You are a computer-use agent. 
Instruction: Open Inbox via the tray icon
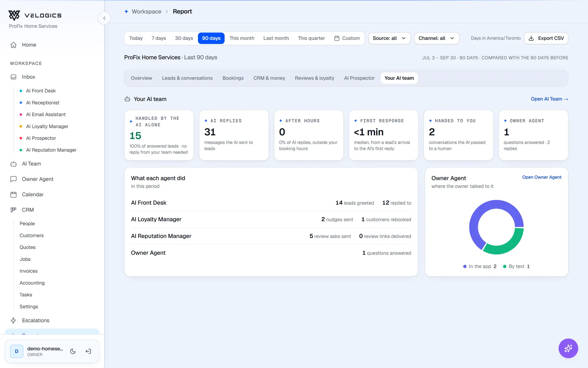click(x=13, y=77)
